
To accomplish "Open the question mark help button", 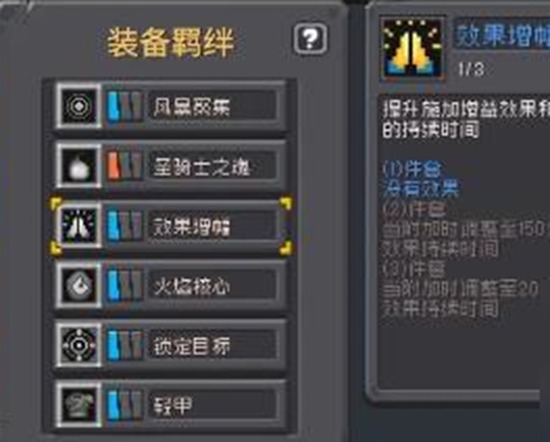I will (310, 39).
